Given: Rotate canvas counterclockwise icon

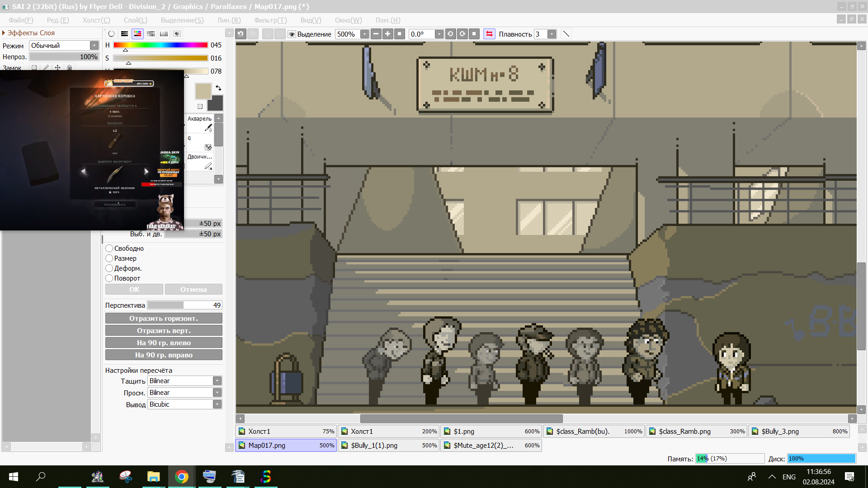Looking at the screenshot, I should pyautogui.click(x=450, y=34).
